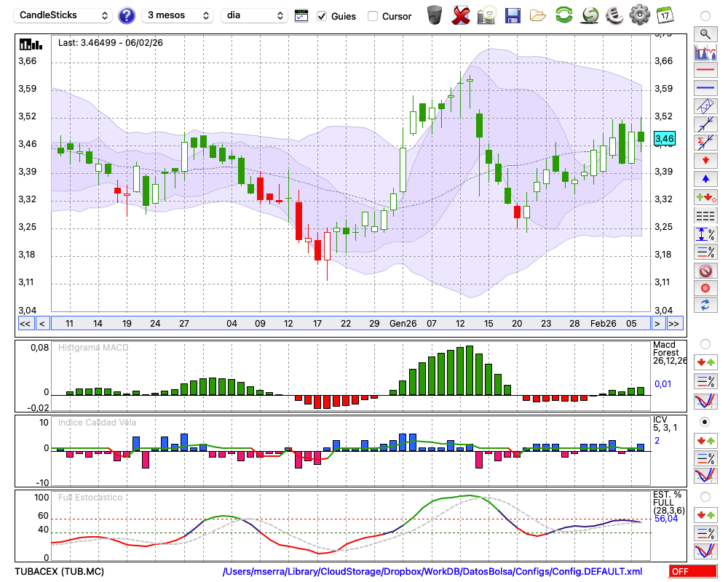Viewport: 728px width, 582px height.
Task: Click the << jump-to-start timeline button
Action: (x=25, y=323)
